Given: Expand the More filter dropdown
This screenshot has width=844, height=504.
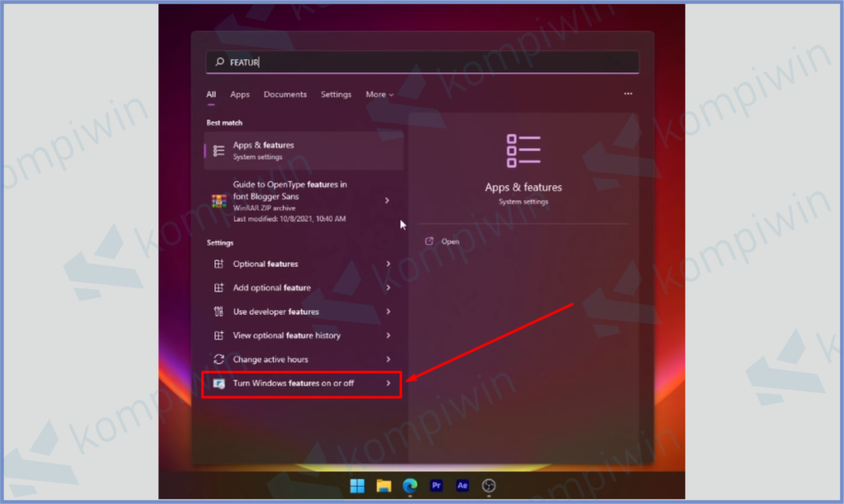Looking at the screenshot, I should [x=379, y=95].
